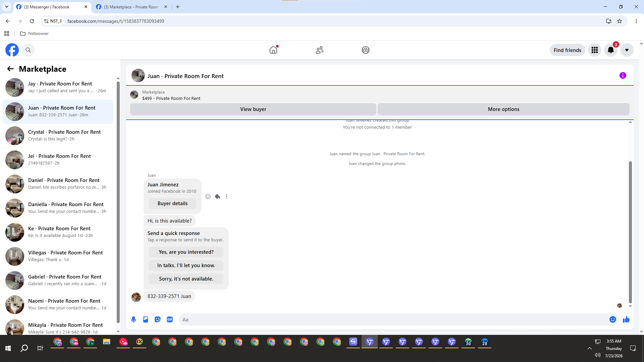This screenshot has width=644, height=362.
Task: Reload the page
Action: point(32,21)
